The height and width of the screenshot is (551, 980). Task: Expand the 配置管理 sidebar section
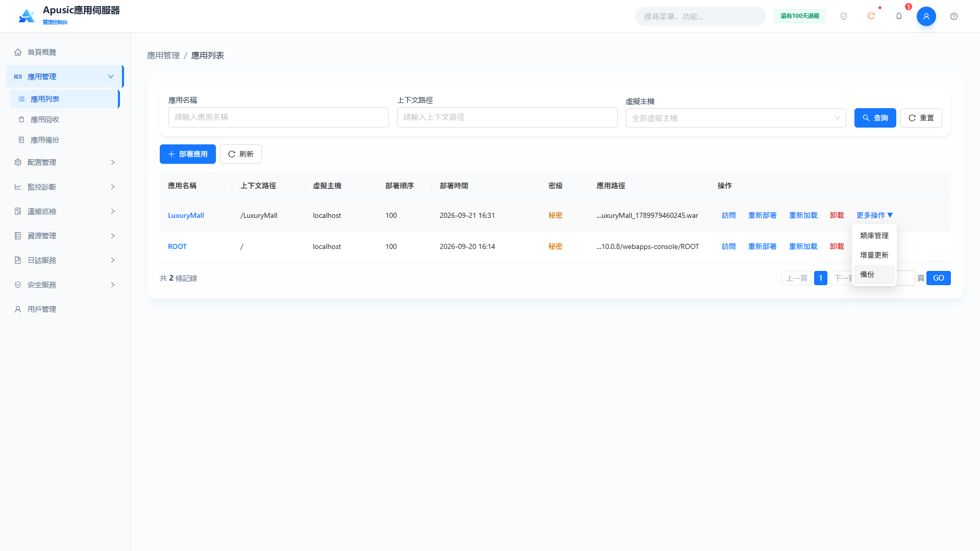(64, 162)
